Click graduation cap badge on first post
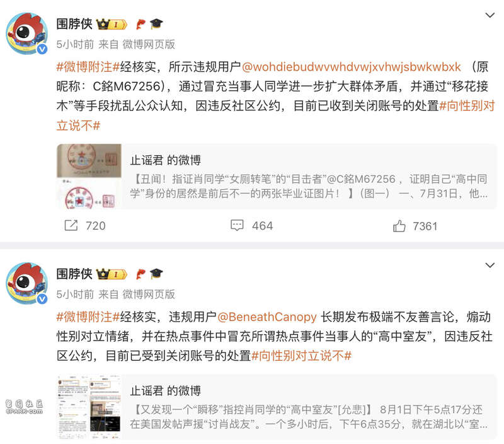Screen dimensions: 504x444 [x=156, y=24]
